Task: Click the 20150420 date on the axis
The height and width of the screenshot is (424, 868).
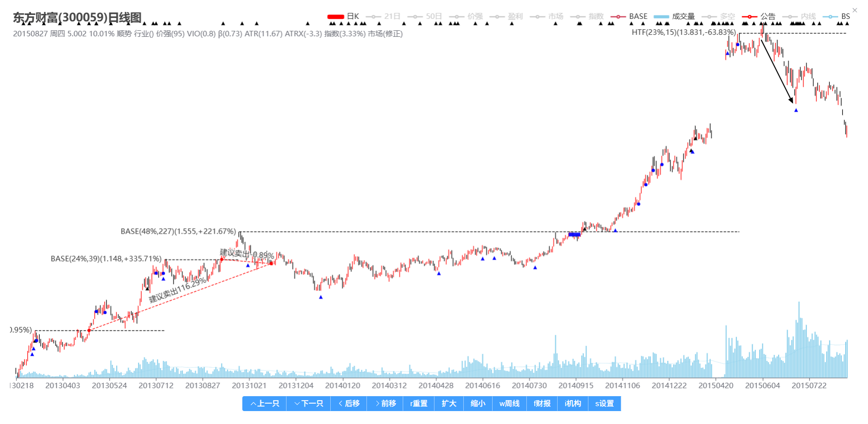Action: coord(716,386)
